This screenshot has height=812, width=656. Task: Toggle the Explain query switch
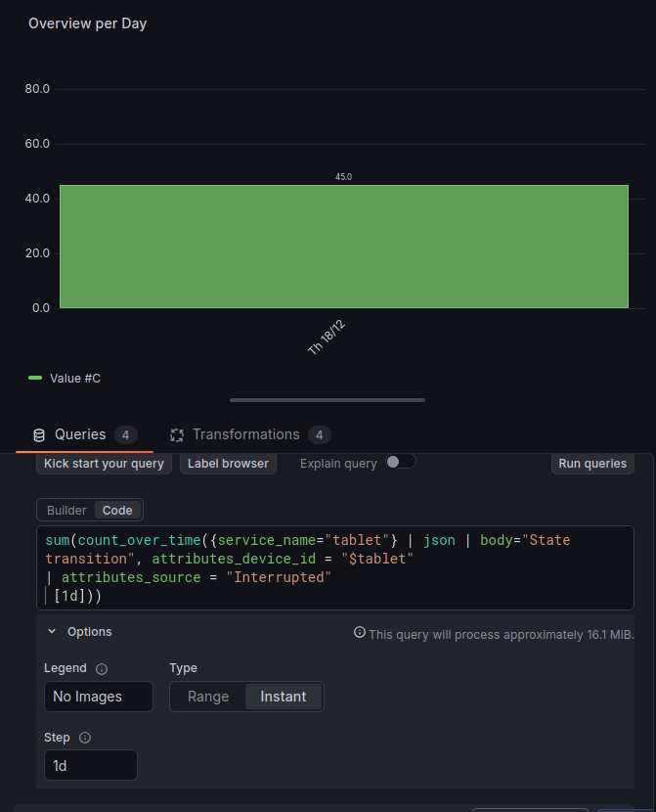point(400,462)
